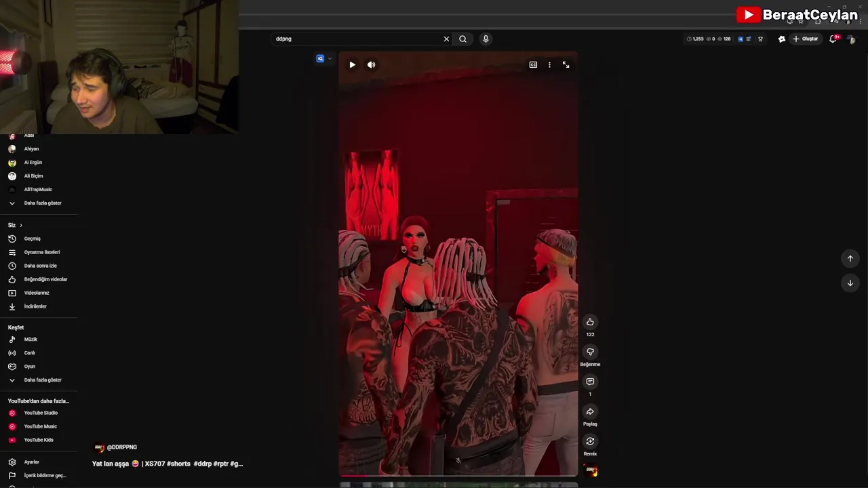Open the @DDRPPNG channel name
The image size is (868, 488).
click(122, 447)
